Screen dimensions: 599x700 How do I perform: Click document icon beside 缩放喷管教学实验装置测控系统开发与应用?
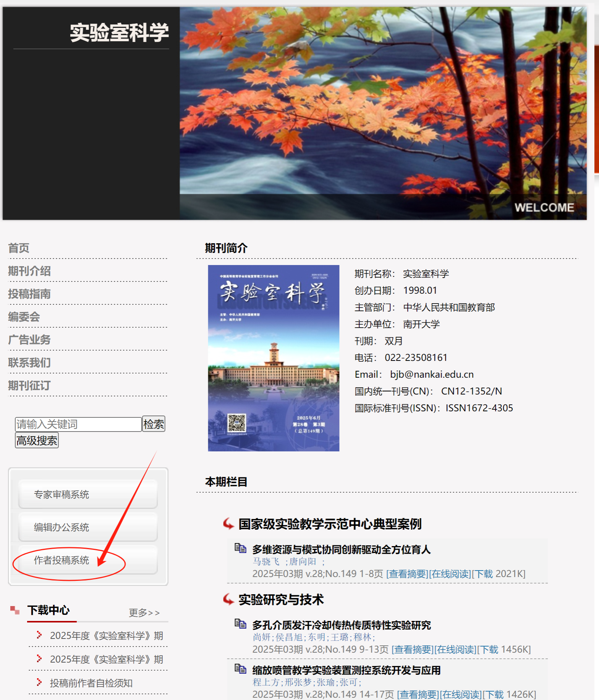point(240,669)
